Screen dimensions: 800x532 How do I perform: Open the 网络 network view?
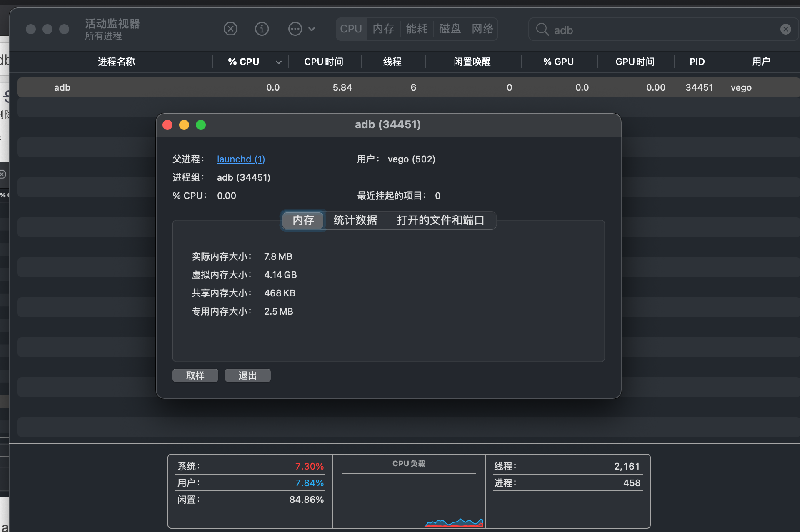pyautogui.click(x=482, y=29)
